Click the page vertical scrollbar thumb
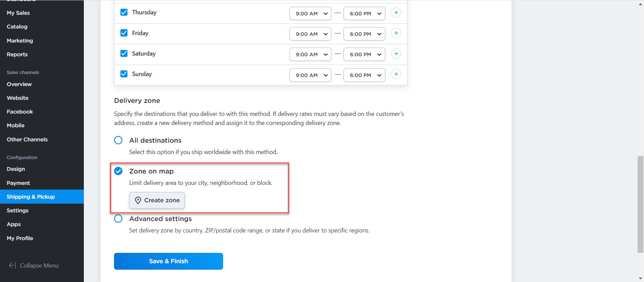This screenshot has height=282, width=644. [x=640, y=204]
